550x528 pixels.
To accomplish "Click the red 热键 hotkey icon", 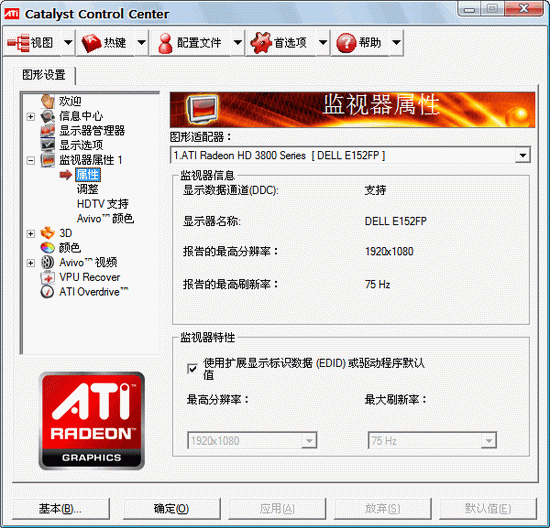I will pyautogui.click(x=91, y=43).
